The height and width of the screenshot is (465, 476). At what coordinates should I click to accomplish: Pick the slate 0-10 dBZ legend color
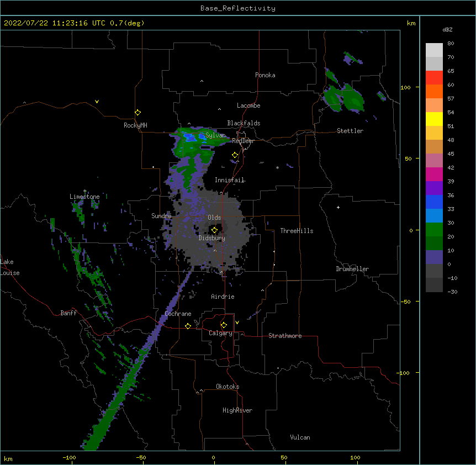434,257
